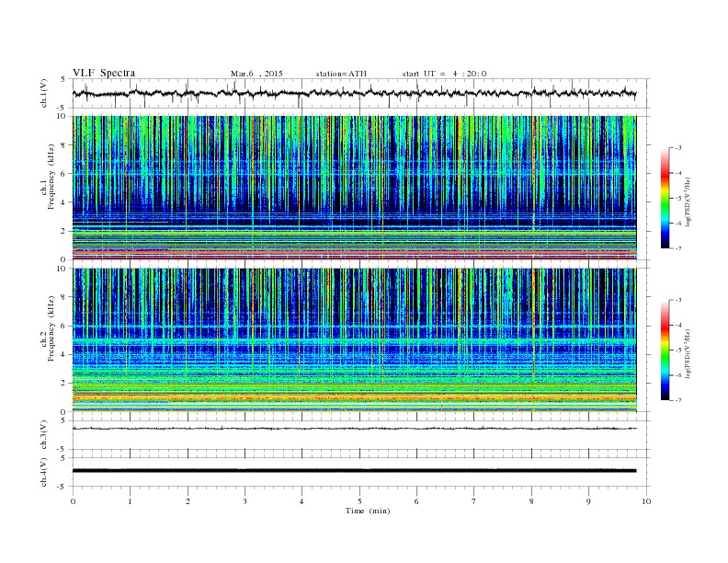Click the "-5" tick on ch.2 colorbar

pos(678,350)
